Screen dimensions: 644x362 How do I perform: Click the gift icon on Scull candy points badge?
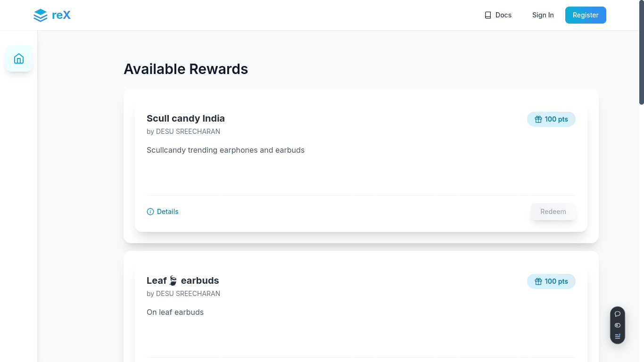[538, 119]
